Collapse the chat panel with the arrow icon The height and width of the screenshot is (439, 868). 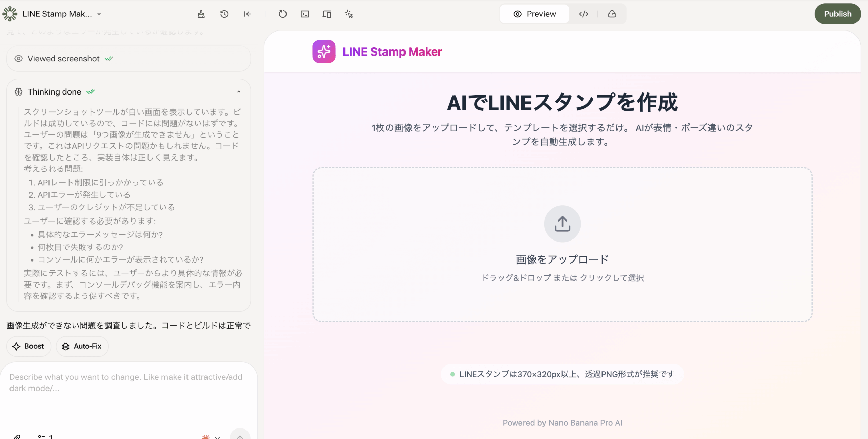coord(247,14)
